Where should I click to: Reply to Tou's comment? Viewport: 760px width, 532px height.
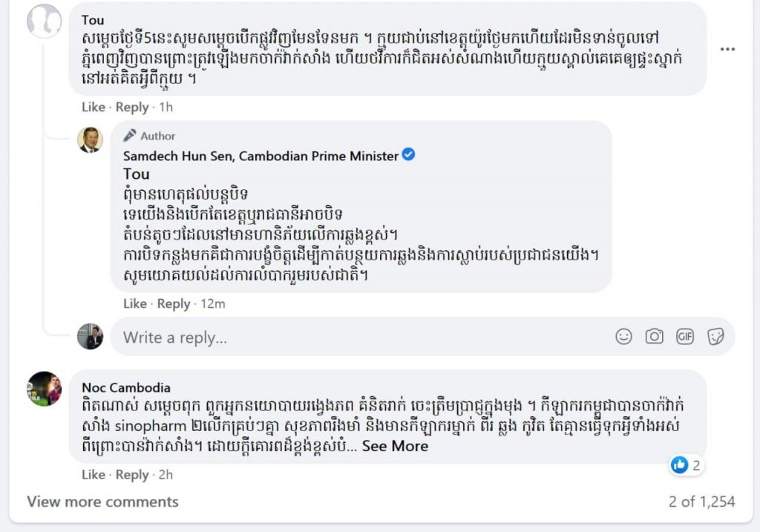(x=132, y=107)
